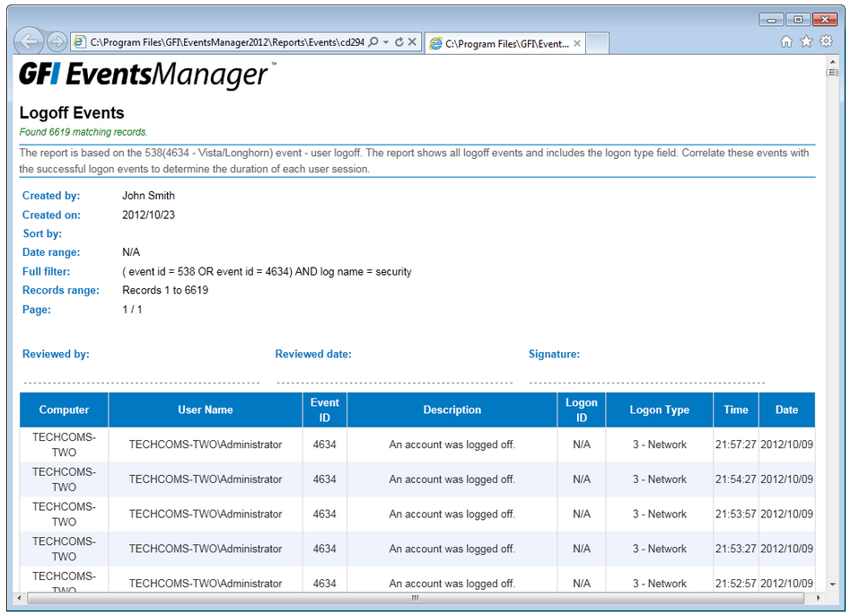The image size is (851, 616).
Task: Click the "Signature:" label
Action: click(554, 354)
